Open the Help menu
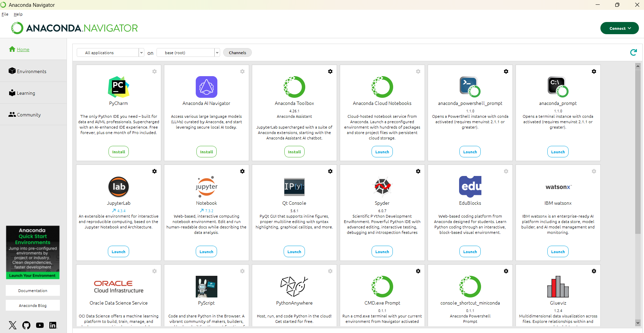 click(18, 14)
